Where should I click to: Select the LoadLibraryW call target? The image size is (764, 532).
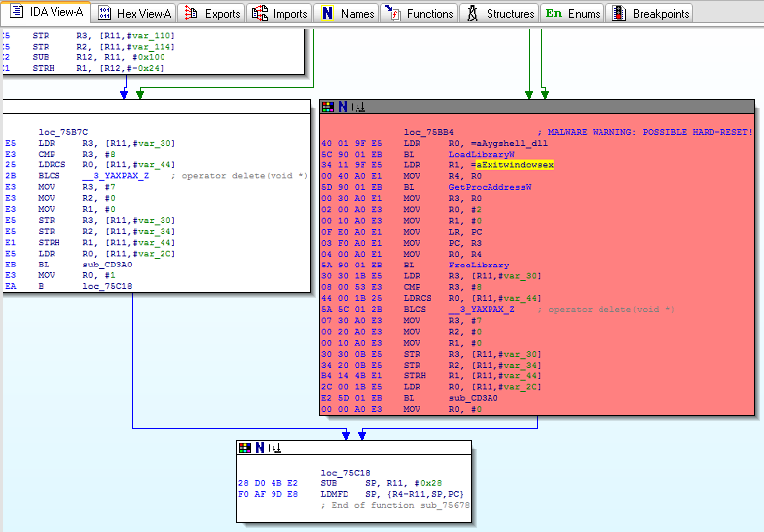[x=481, y=154]
